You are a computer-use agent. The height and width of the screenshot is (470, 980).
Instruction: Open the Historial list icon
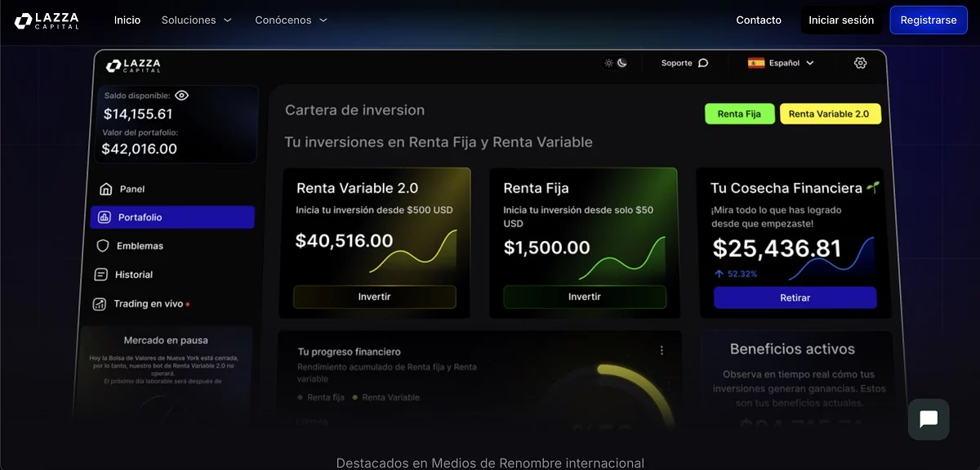click(101, 275)
